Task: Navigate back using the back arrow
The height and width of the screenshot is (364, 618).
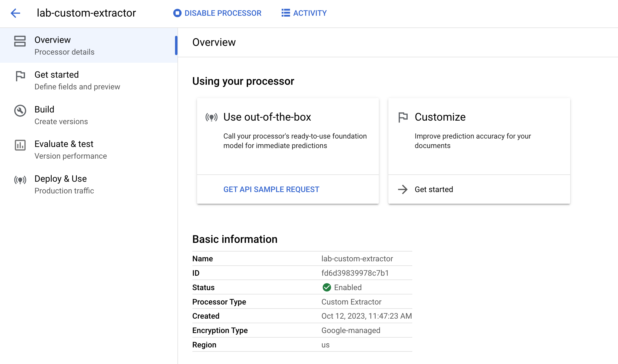Action: pyautogui.click(x=15, y=13)
